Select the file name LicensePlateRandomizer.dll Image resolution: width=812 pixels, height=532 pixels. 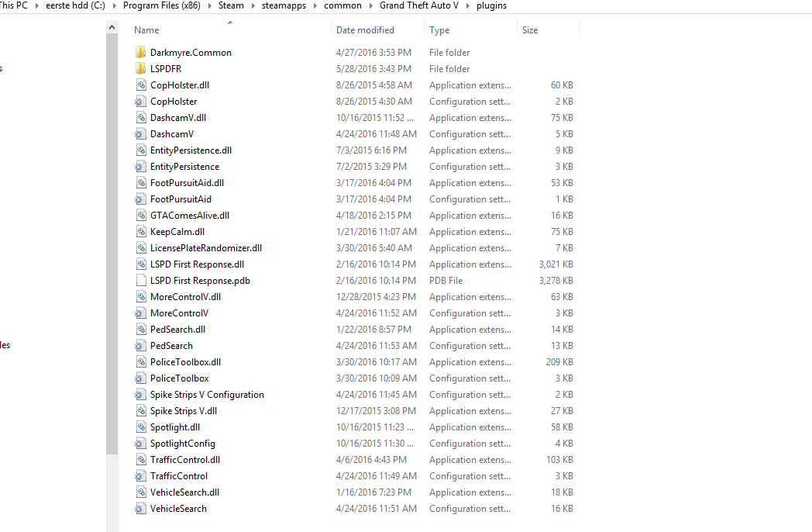(206, 248)
